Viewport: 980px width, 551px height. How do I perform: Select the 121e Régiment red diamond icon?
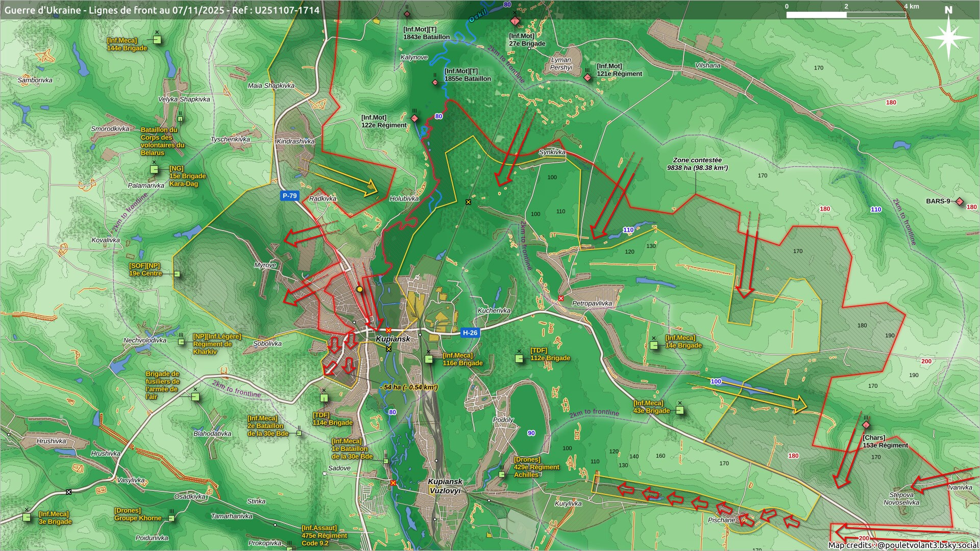coord(587,77)
